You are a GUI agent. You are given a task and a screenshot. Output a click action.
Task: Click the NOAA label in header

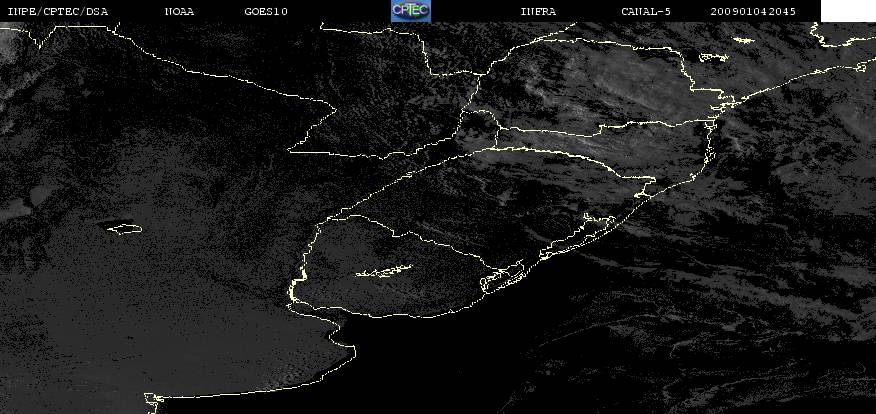(179, 12)
